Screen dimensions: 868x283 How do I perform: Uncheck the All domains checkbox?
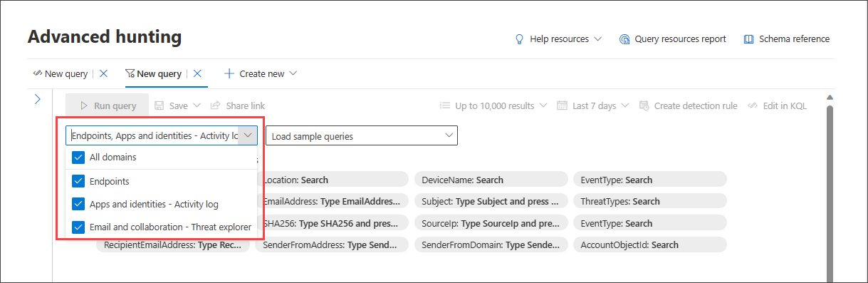[x=78, y=157]
